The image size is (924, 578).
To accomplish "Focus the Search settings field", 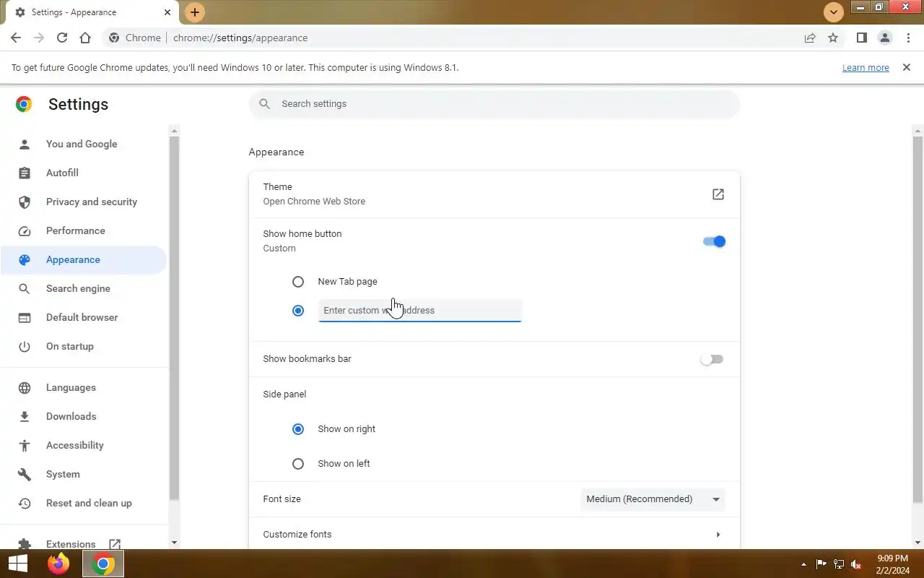I will coord(494,104).
